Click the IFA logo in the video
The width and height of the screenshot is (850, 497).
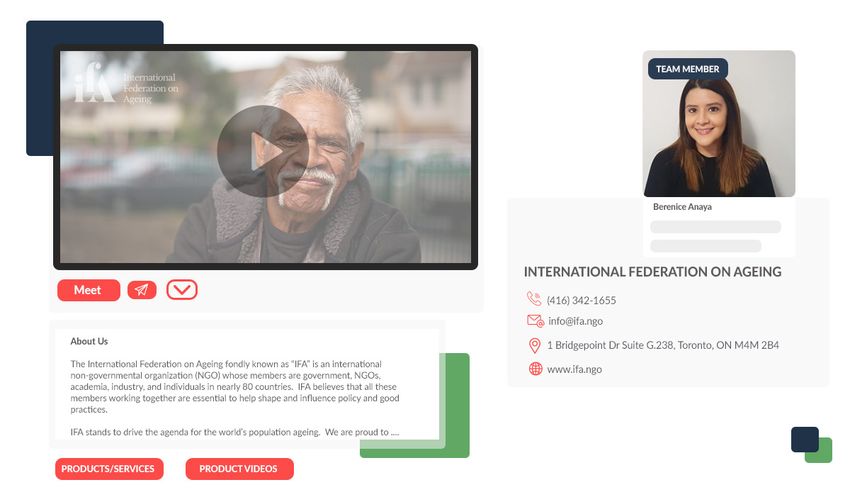[126, 84]
